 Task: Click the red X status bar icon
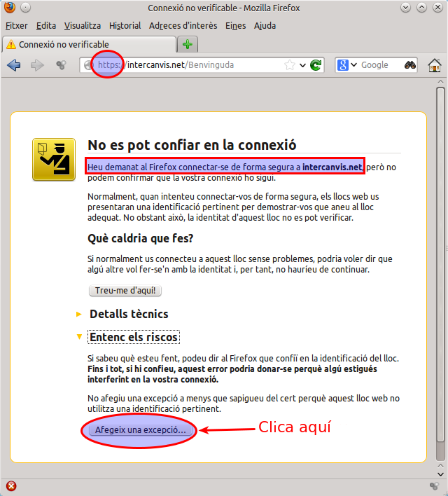pyautogui.click(x=11, y=486)
